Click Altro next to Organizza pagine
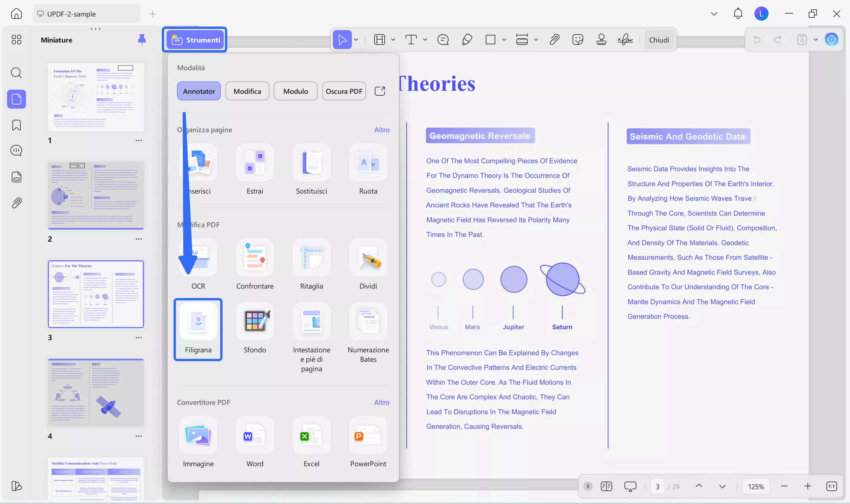Viewport: 850px width, 504px height. (x=381, y=130)
